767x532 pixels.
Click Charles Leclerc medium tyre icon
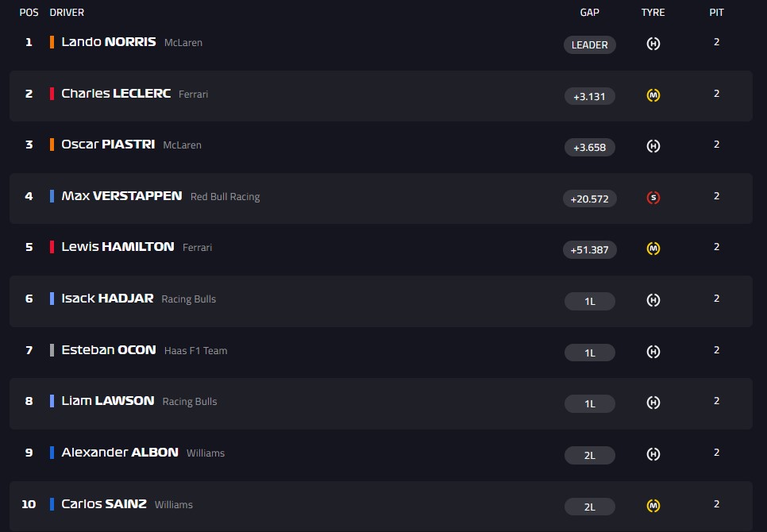pos(653,95)
